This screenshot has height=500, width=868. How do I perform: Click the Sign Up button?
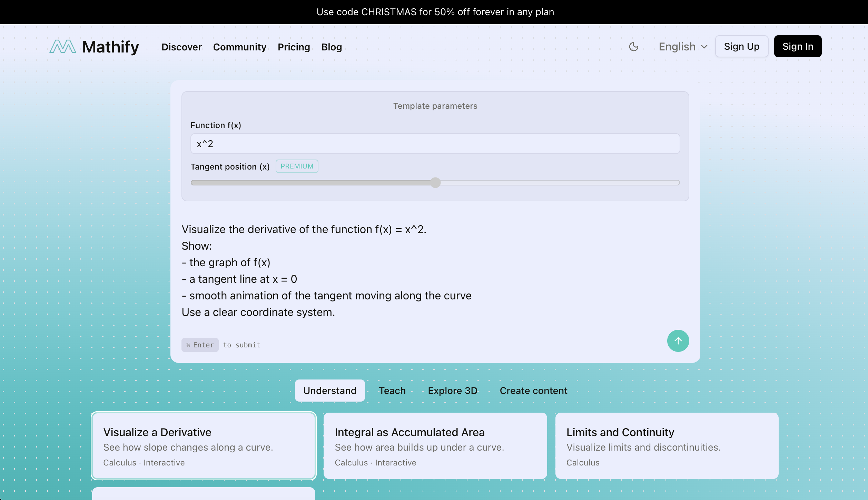pyautogui.click(x=741, y=46)
